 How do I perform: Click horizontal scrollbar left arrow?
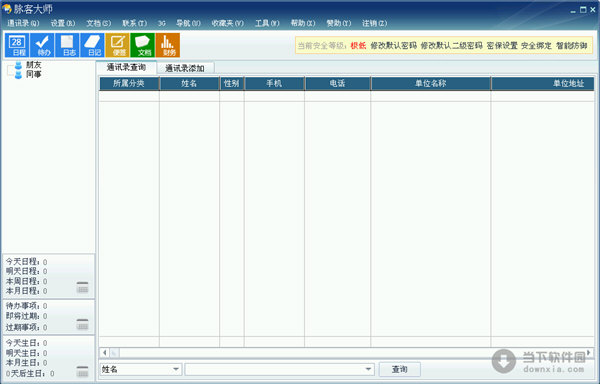pos(104,352)
